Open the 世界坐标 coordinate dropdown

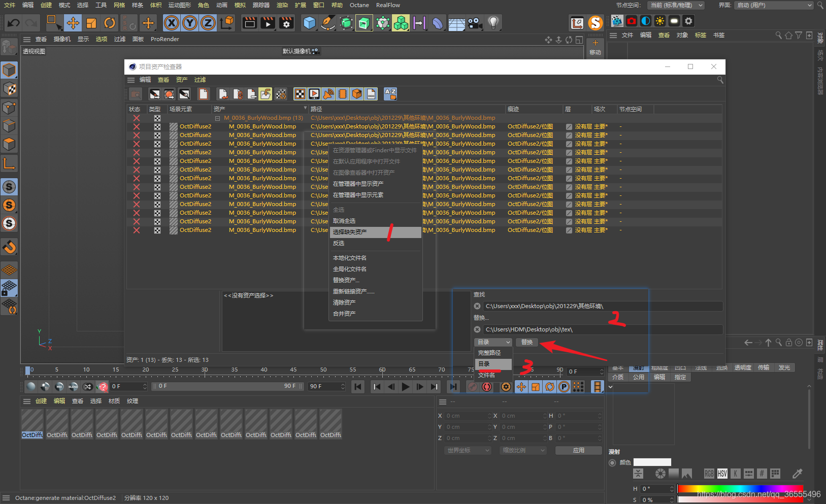tap(468, 450)
